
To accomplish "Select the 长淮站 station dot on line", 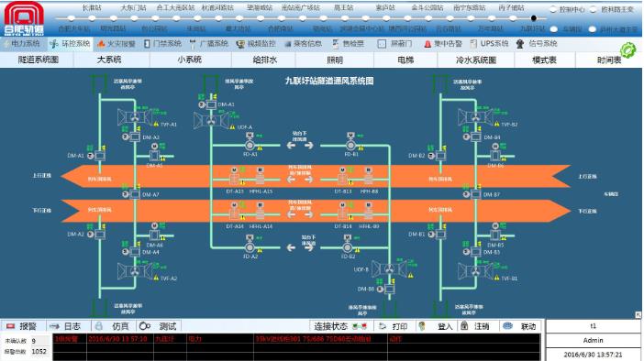I will pos(92,17).
